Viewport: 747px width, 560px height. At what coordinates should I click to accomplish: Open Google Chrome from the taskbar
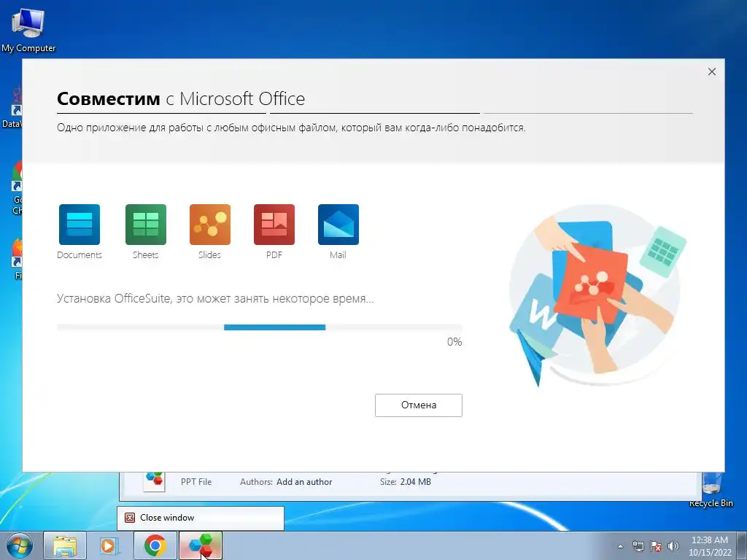155,545
